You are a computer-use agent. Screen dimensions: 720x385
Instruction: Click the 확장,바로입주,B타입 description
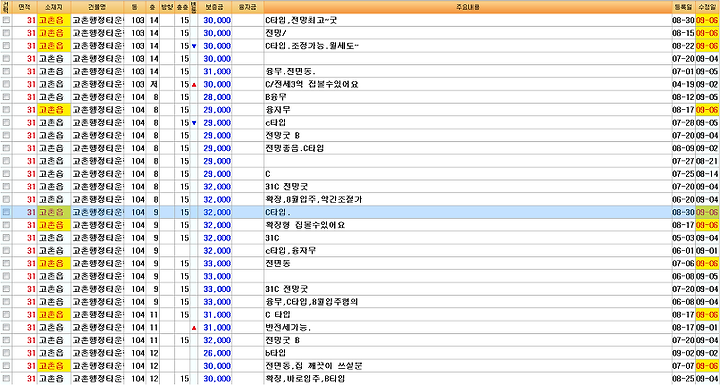tap(468, 379)
